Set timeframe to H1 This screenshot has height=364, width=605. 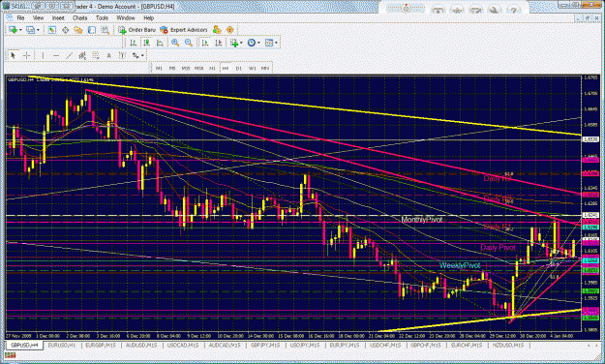tap(212, 69)
